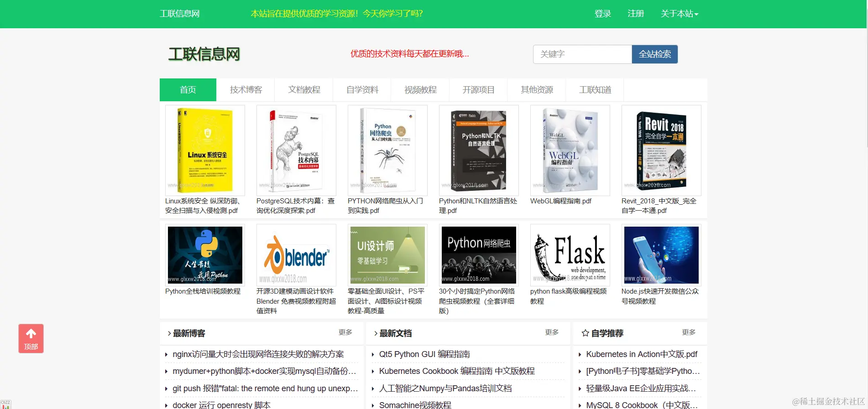This screenshot has height=409, width=868.
Task: Click the 工联信息网 brand link in top bar
Action: coord(180,14)
